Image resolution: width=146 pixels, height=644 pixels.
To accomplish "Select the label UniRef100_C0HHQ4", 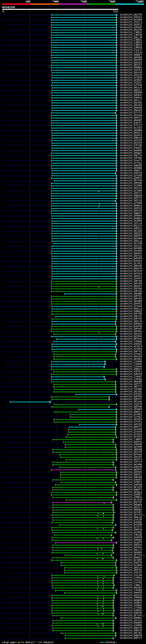I will tap(131, 342).
